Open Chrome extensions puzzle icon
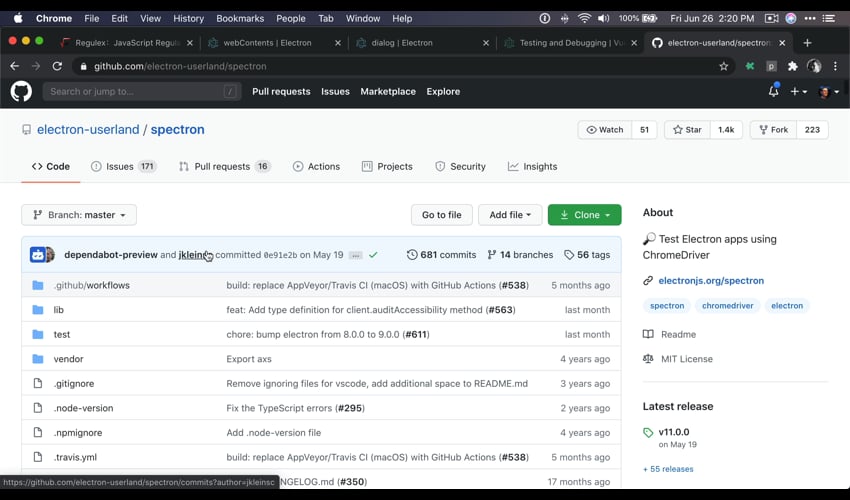The image size is (850, 500). click(x=793, y=66)
